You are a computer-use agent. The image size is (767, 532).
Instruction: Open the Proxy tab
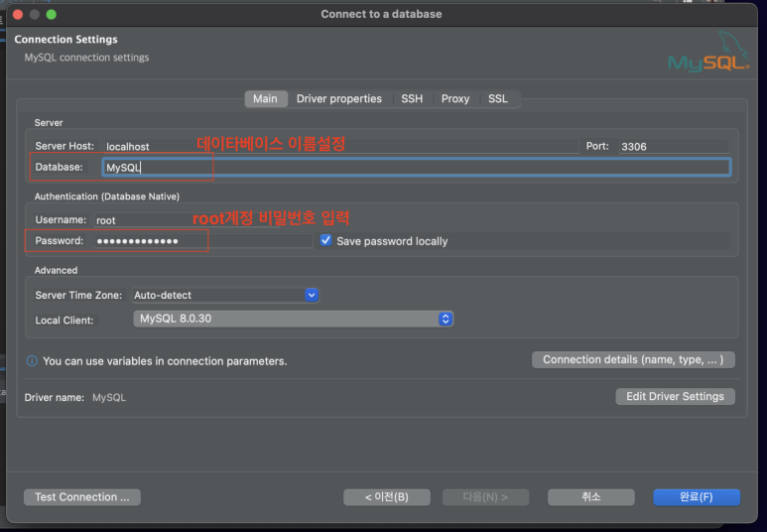455,99
